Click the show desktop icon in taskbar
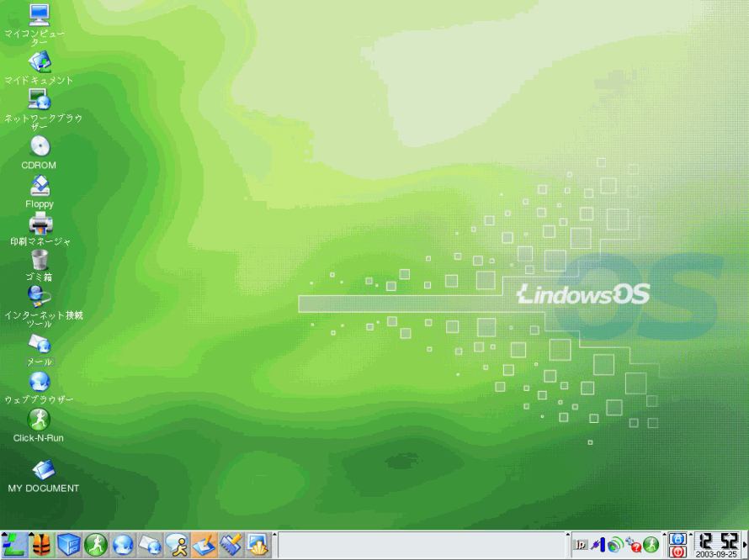749x560 pixels. (204, 545)
